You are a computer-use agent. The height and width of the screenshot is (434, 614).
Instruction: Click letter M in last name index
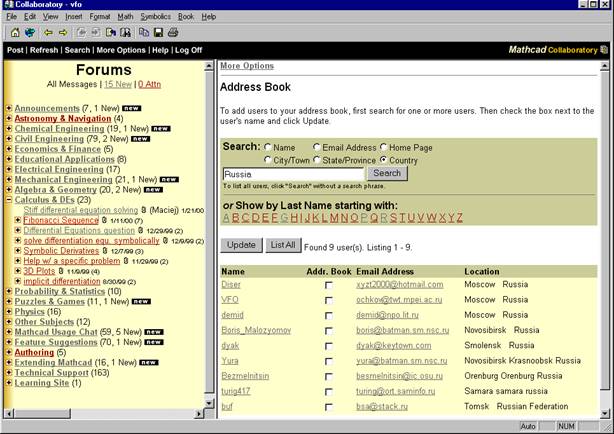click(334, 217)
